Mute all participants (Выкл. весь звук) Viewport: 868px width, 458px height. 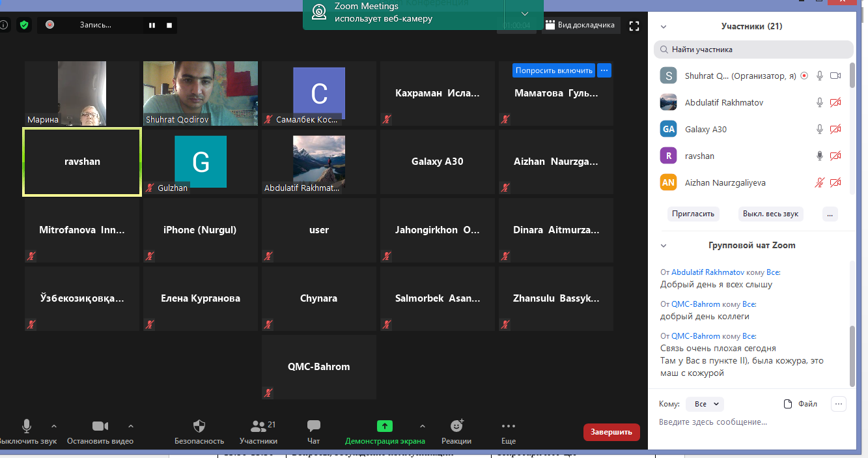click(x=772, y=214)
